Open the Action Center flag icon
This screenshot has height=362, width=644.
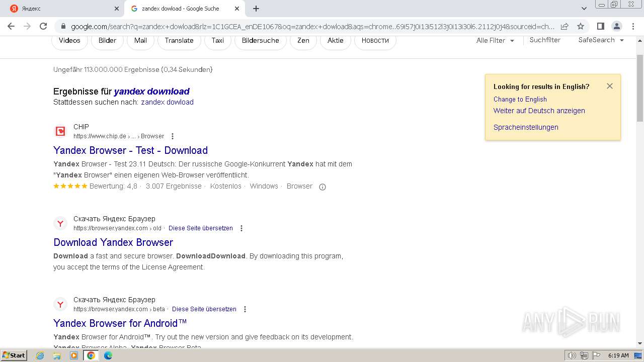coord(596,355)
